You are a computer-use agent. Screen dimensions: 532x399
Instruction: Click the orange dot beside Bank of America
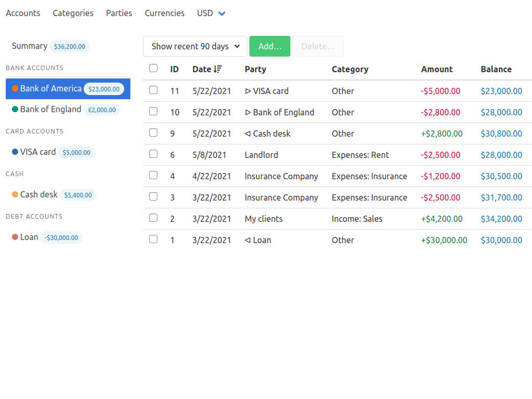pos(15,89)
